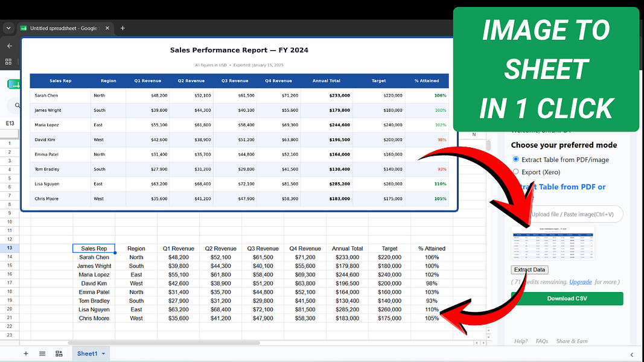Click the Name box showing E13

click(10, 123)
